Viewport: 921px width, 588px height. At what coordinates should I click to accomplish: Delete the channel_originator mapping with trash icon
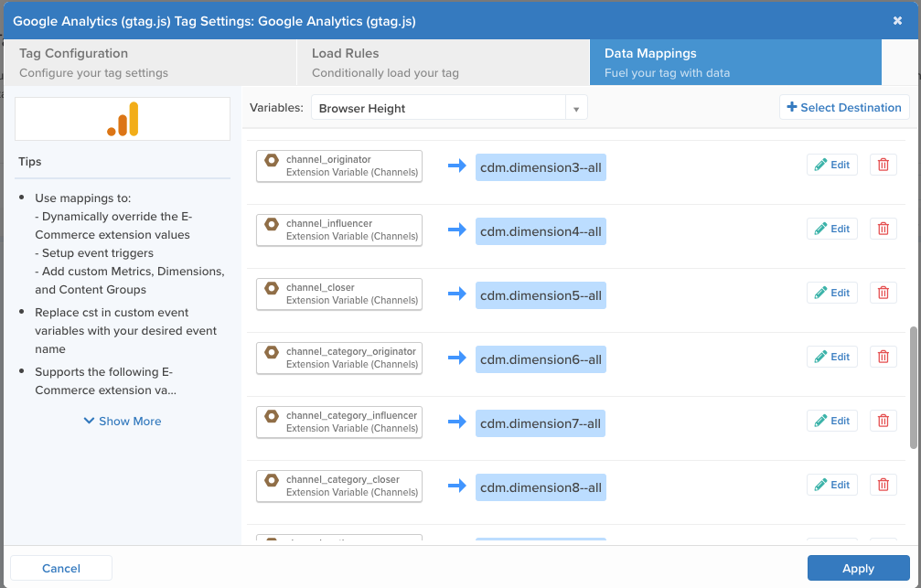click(x=883, y=165)
